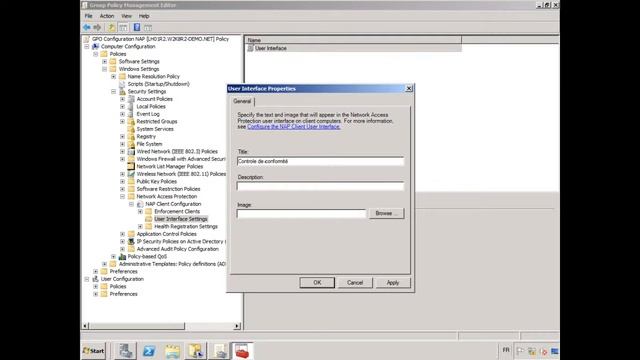Screen dimensions: 640x360
Task: Click the NAP Client Configuration icon
Action: (140, 204)
